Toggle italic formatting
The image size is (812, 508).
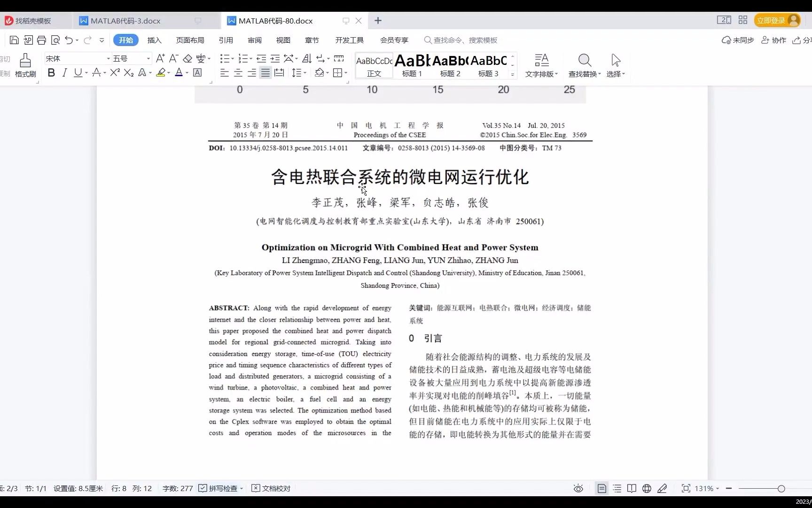pyautogui.click(x=65, y=72)
